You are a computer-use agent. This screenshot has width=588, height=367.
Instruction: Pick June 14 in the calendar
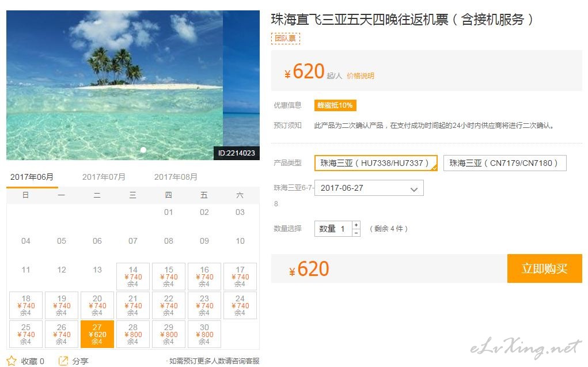click(x=133, y=277)
